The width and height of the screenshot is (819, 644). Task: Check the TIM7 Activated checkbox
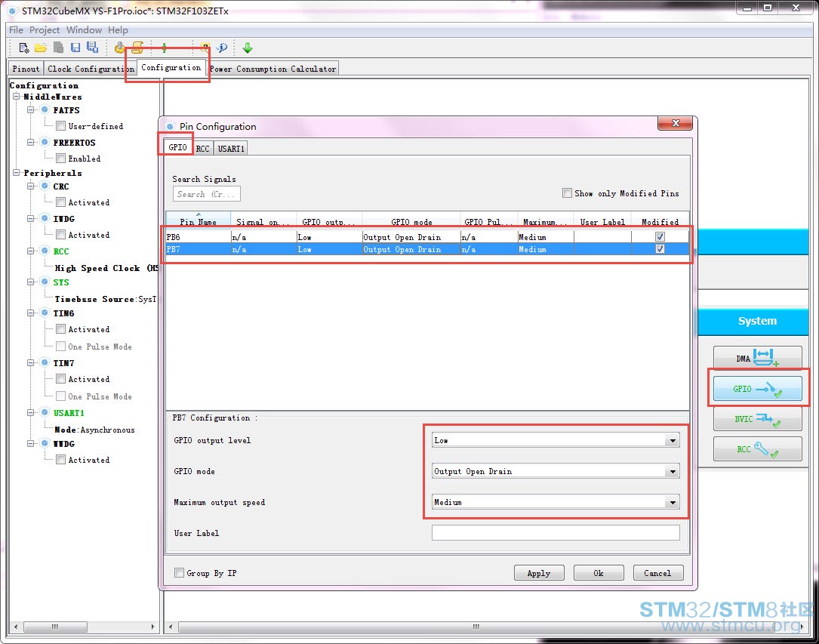pyautogui.click(x=61, y=379)
